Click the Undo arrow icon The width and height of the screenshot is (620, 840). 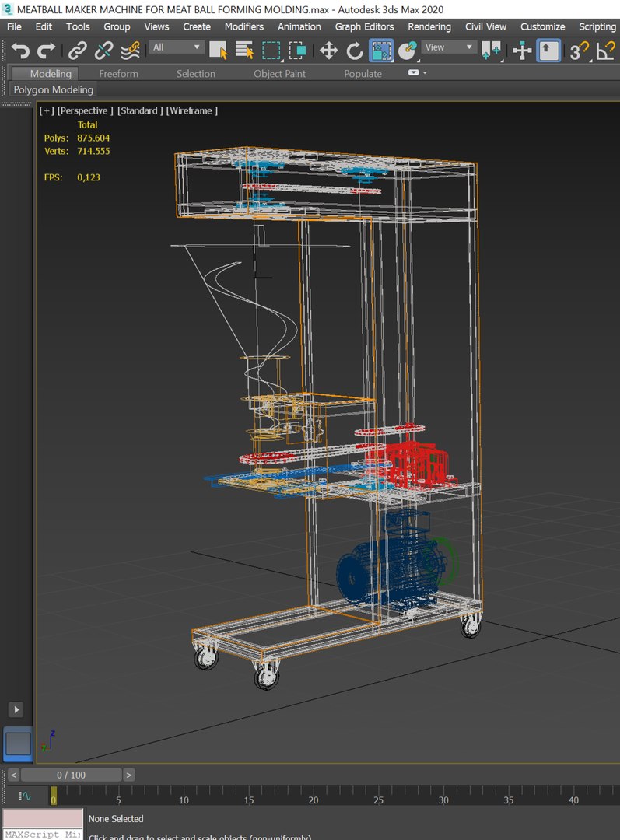[21, 51]
